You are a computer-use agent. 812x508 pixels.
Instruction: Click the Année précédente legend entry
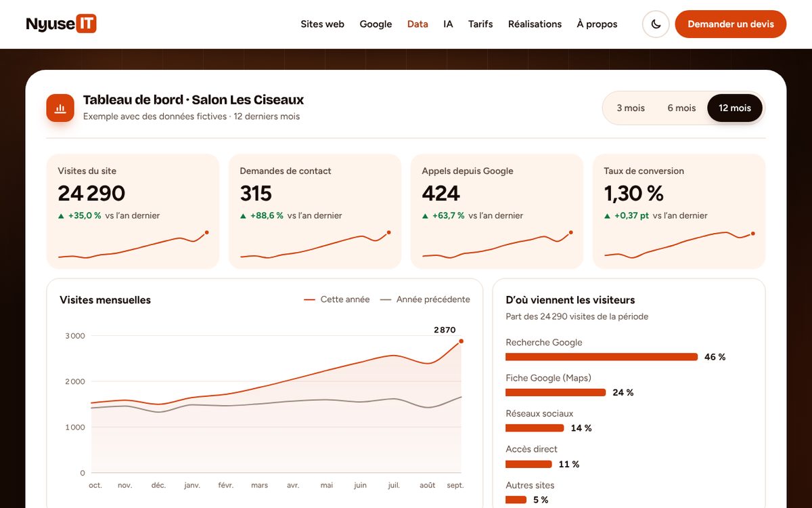[x=425, y=299]
